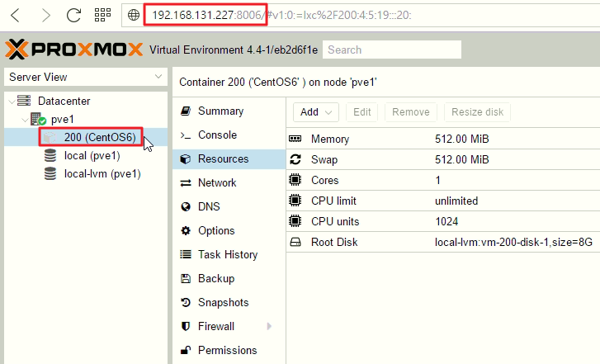
Task: Switch to the Console tab
Action: (x=229, y=135)
